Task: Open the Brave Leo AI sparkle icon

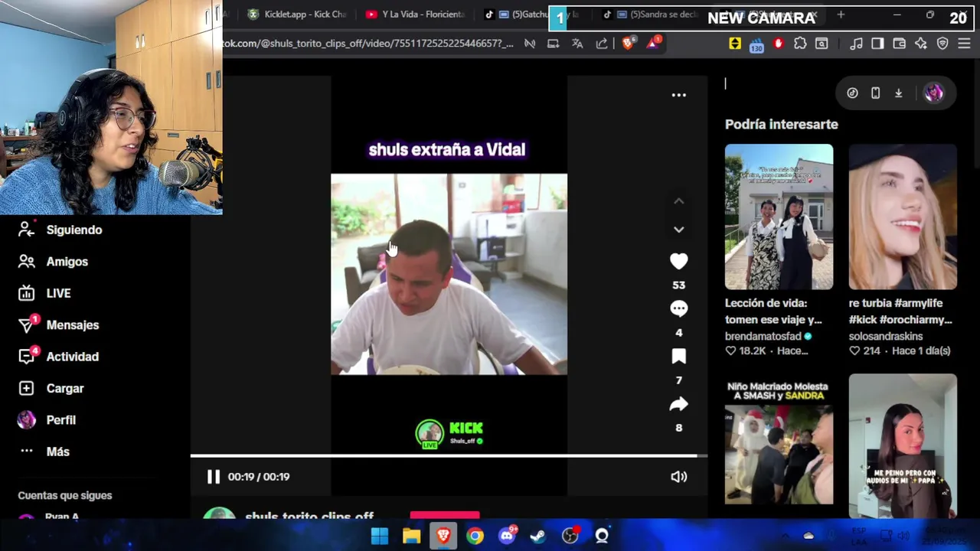Action: click(921, 44)
